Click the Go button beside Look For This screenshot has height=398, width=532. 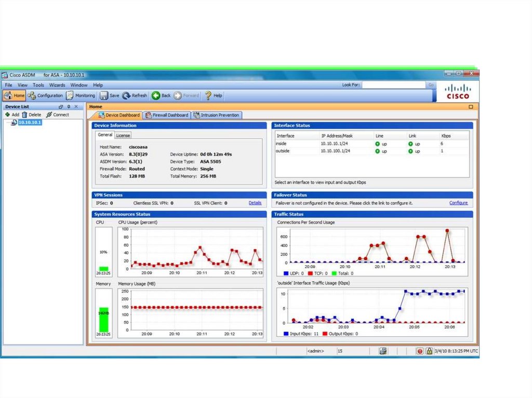tap(431, 85)
